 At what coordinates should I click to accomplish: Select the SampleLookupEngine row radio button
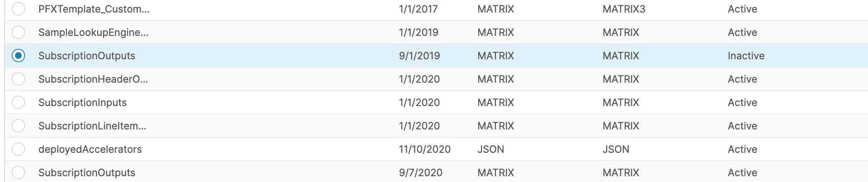pyautogui.click(x=18, y=32)
